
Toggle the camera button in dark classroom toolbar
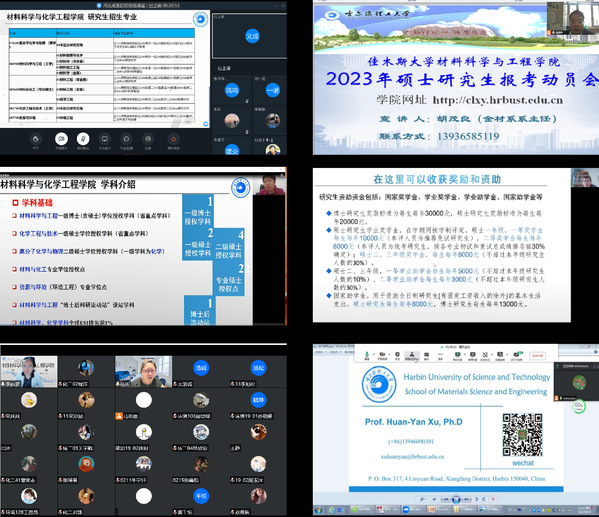point(61,139)
